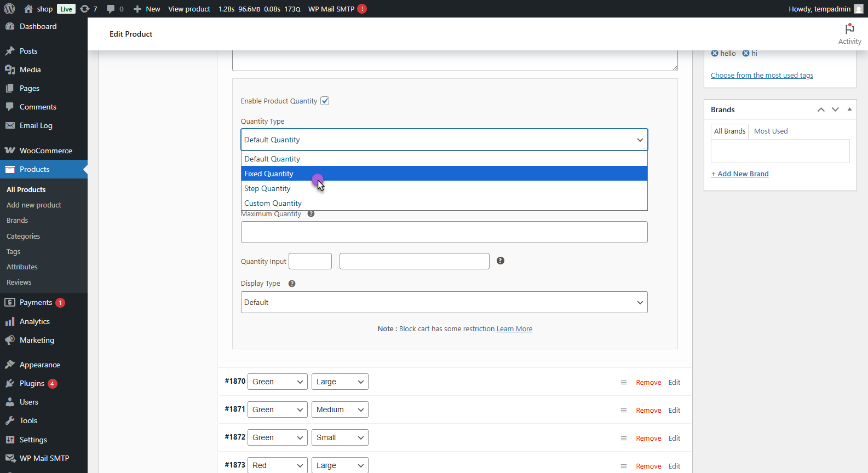
Task: Click the WordPress logo icon
Action: point(9,9)
